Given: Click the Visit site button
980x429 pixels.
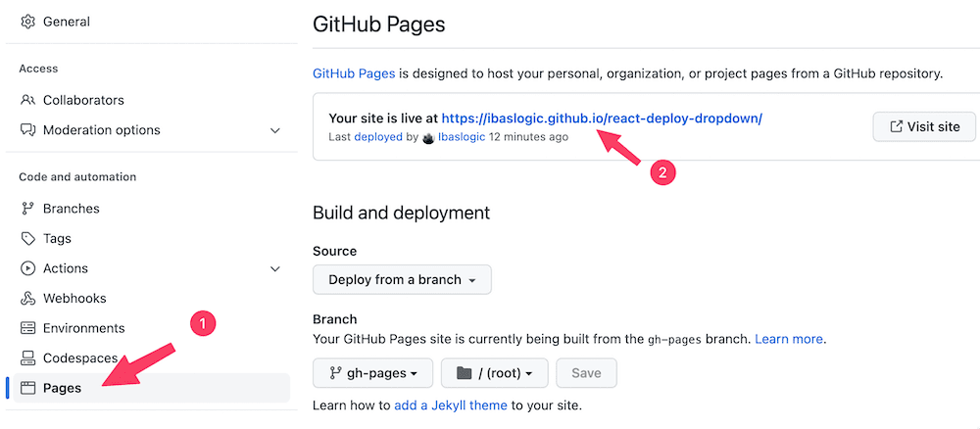Looking at the screenshot, I should click(924, 126).
